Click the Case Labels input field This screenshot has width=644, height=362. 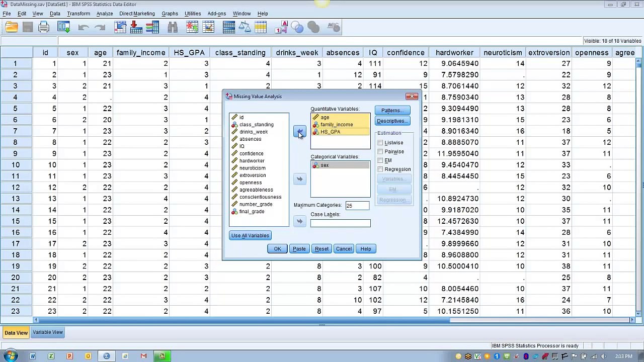340,223
